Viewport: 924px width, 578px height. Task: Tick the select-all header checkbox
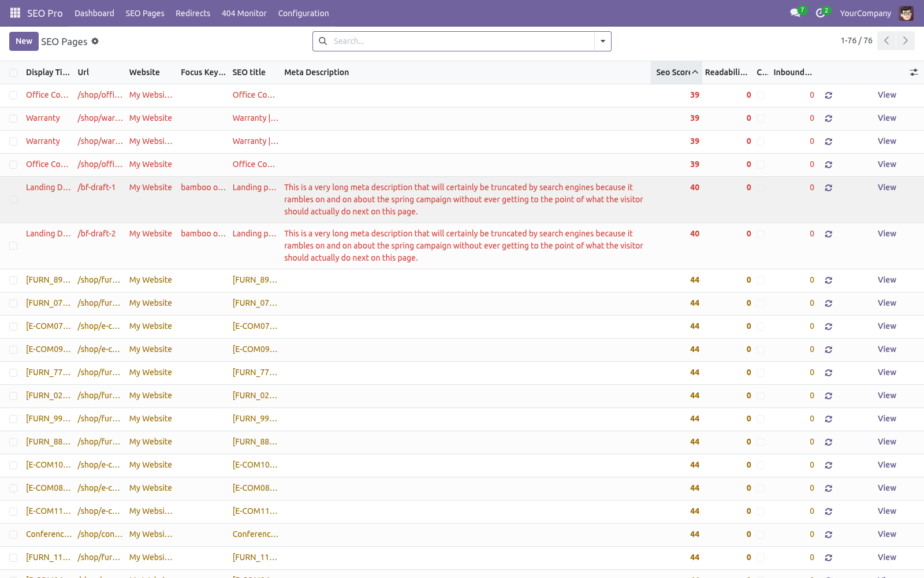13,73
